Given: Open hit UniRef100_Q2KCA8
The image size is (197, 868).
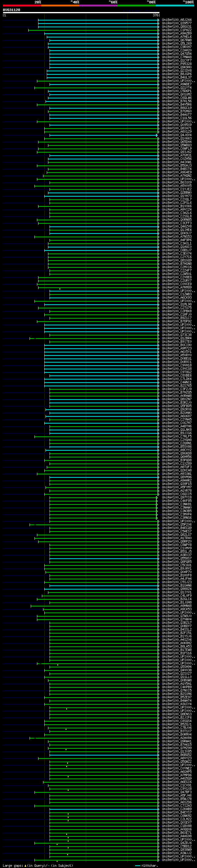Looking at the screenshot, I should pos(177,470).
